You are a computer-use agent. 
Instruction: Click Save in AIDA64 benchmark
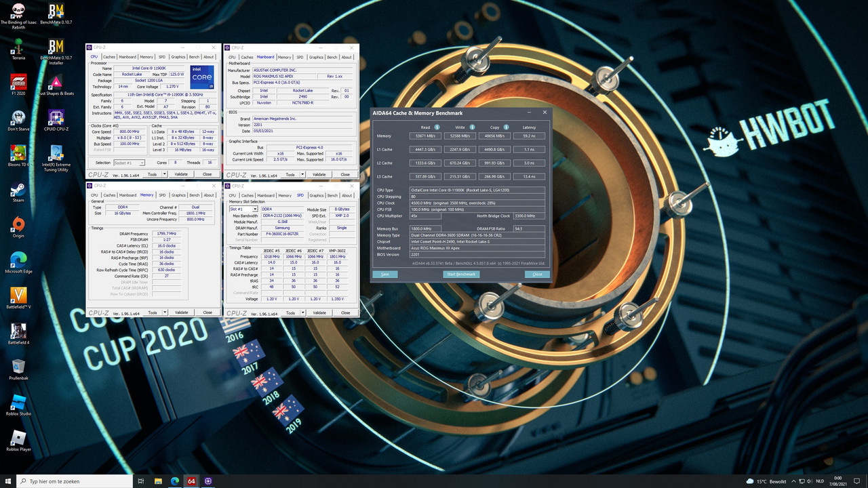pyautogui.click(x=385, y=274)
